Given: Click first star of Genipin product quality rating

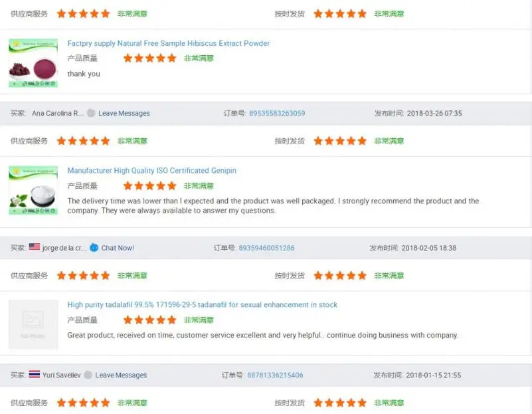Looking at the screenshot, I should coord(128,186).
